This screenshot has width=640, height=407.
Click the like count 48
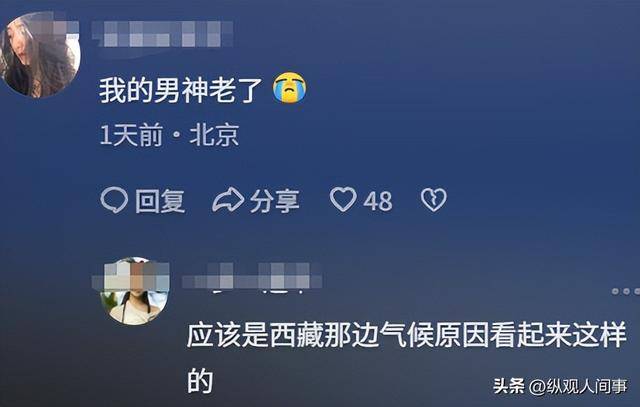378,201
